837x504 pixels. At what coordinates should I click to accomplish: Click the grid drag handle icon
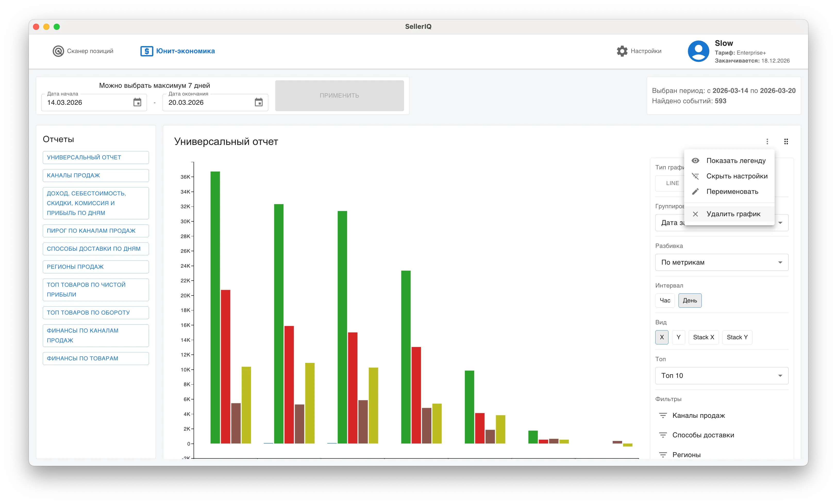click(x=786, y=141)
